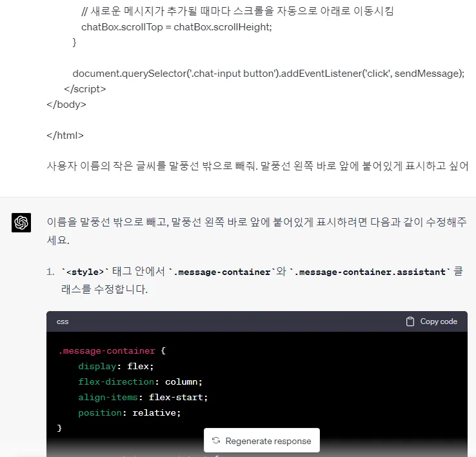Click the flex-direction: column; line
Screen dimensions: 476x457
pos(140,382)
